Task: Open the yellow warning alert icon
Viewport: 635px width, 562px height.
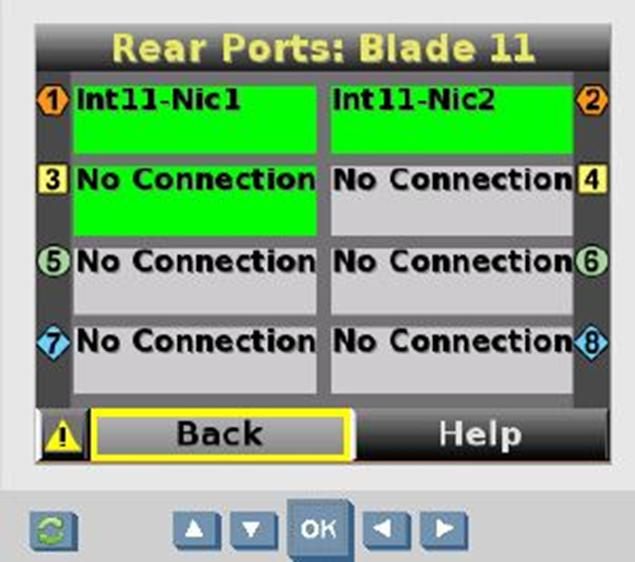Action: 63,435
